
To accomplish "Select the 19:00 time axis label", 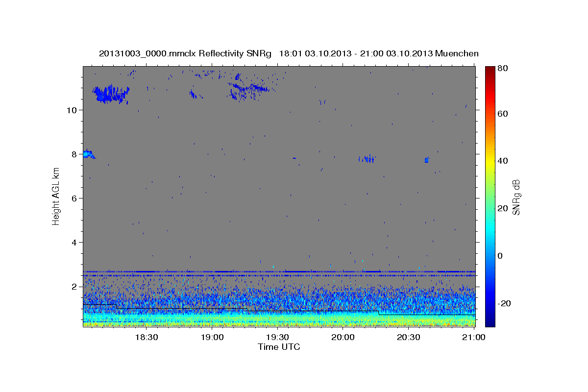I will coord(212,337).
